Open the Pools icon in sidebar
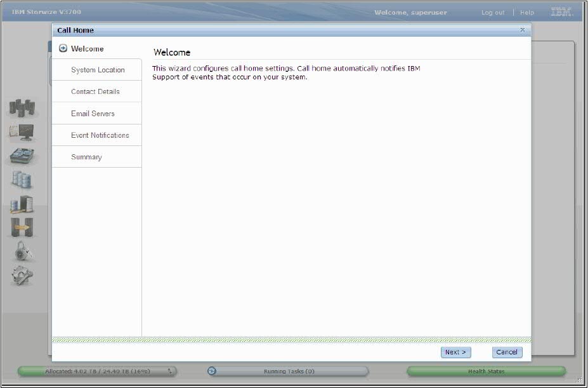Viewport: 588px width, 388px height. point(22,156)
